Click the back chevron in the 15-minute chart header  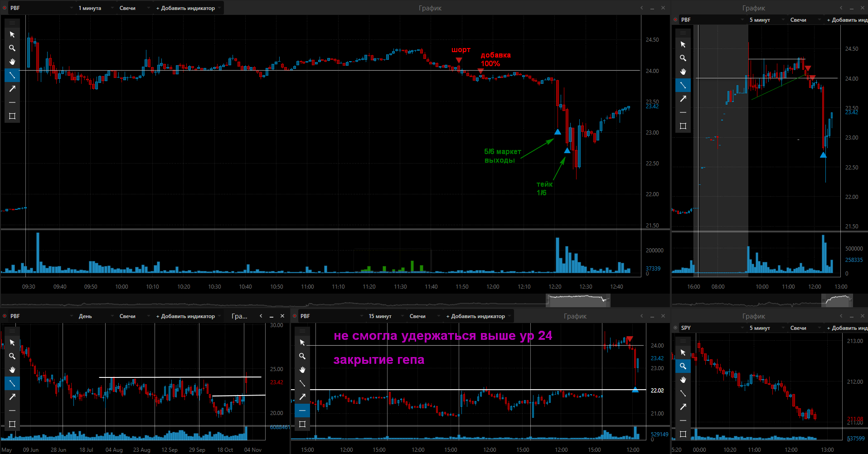coord(641,316)
